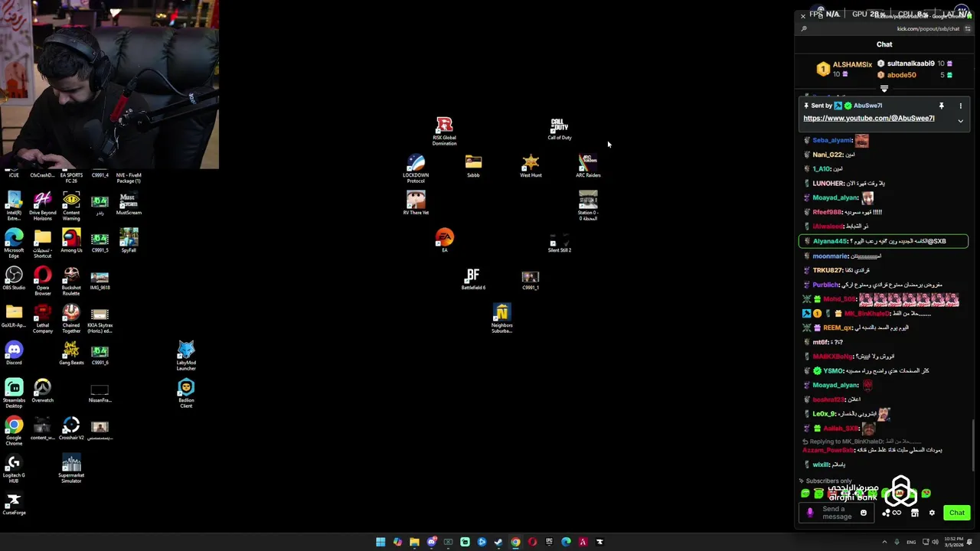
Task: Switch ENG input language in tray
Action: point(911,542)
